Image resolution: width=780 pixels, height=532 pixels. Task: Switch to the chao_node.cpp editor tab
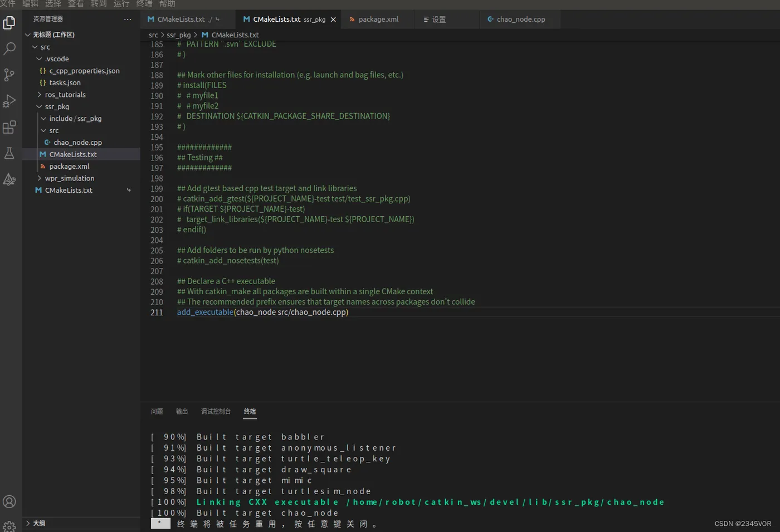coord(520,19)
